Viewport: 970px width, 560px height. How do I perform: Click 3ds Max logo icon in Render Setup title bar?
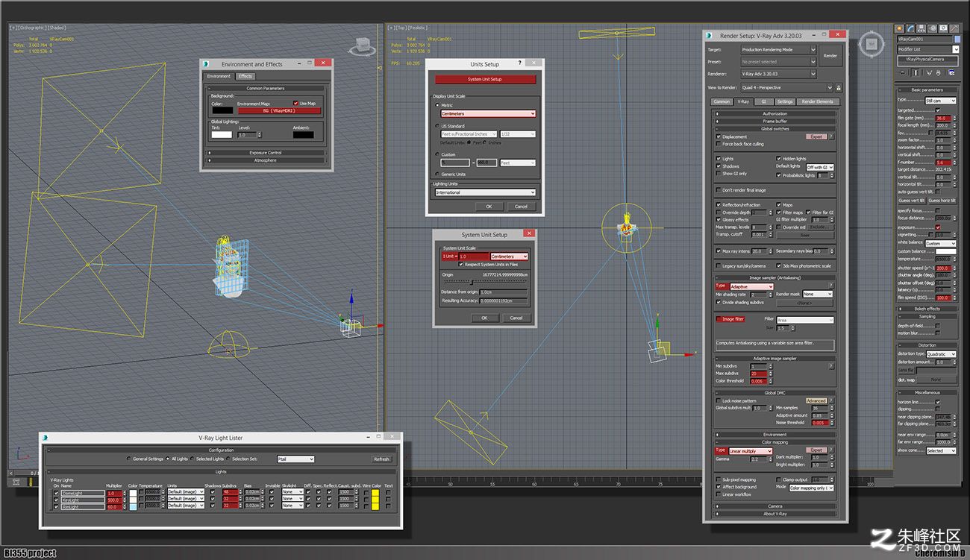[x=709, y=35]
